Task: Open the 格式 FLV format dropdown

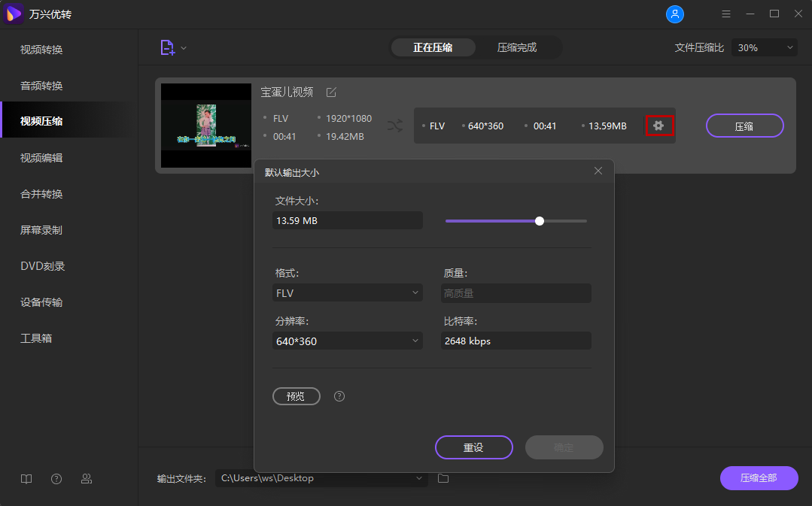Action: point(347,292)
